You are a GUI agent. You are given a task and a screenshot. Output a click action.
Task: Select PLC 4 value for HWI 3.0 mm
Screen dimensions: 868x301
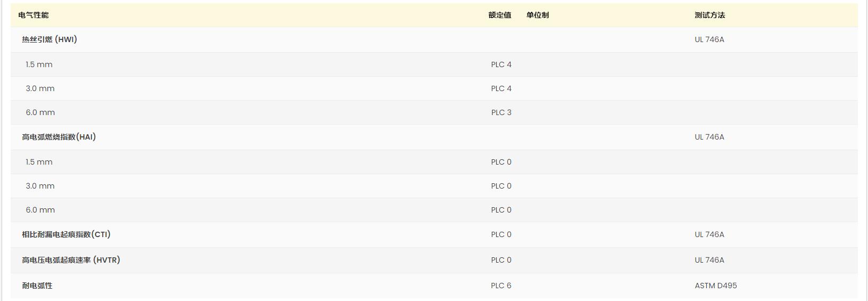pyautogui.click(x=501, y=88)
